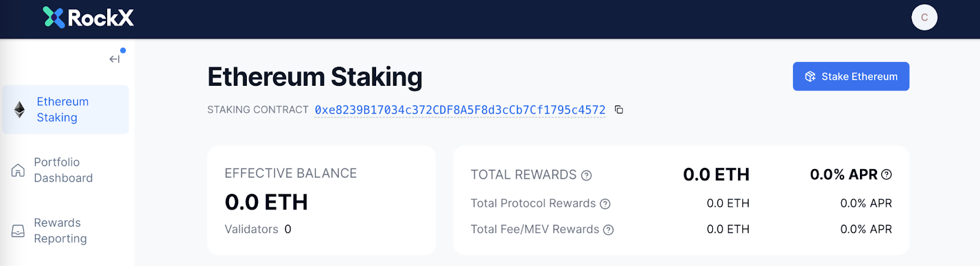The width and height of the screenshot is (980, 266).
Task: Click the Effective Balance card
Action: (x=322, y=200)
